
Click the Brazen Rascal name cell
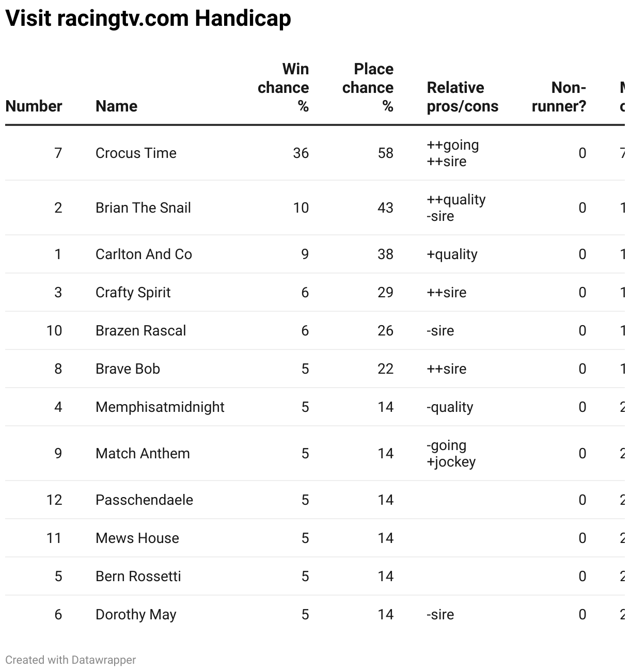140,331
